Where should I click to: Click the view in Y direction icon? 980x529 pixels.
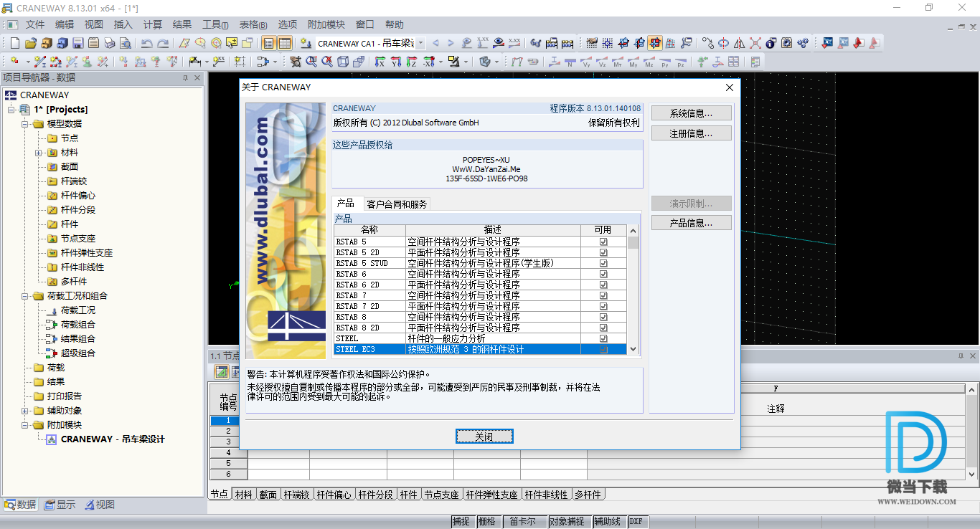[x=396, y=62]
